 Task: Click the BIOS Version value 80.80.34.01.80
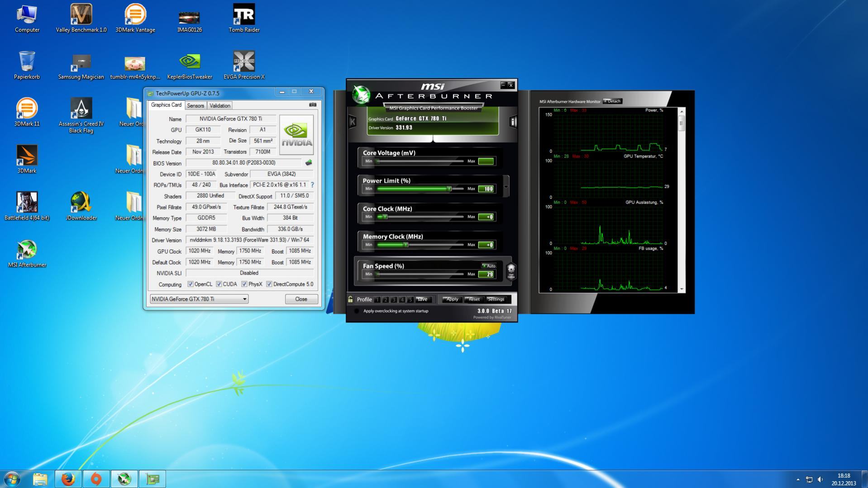click(243, 163)
